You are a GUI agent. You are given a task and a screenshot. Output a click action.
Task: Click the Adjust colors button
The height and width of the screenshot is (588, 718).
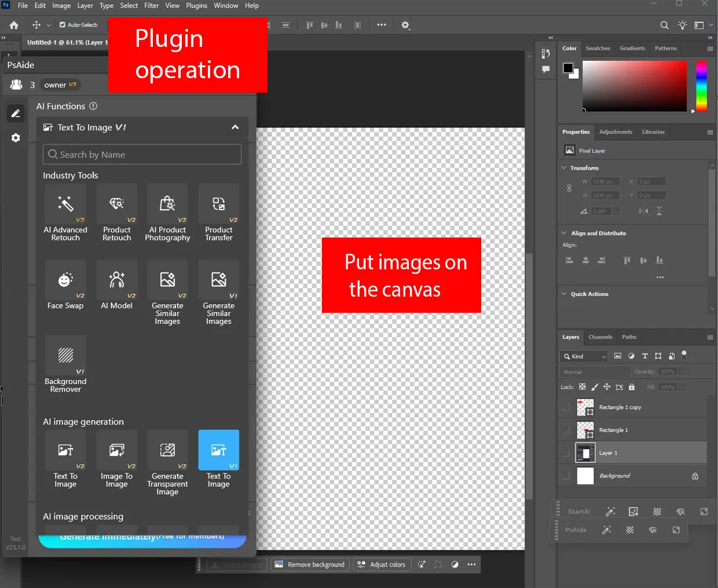coord(381,565)
